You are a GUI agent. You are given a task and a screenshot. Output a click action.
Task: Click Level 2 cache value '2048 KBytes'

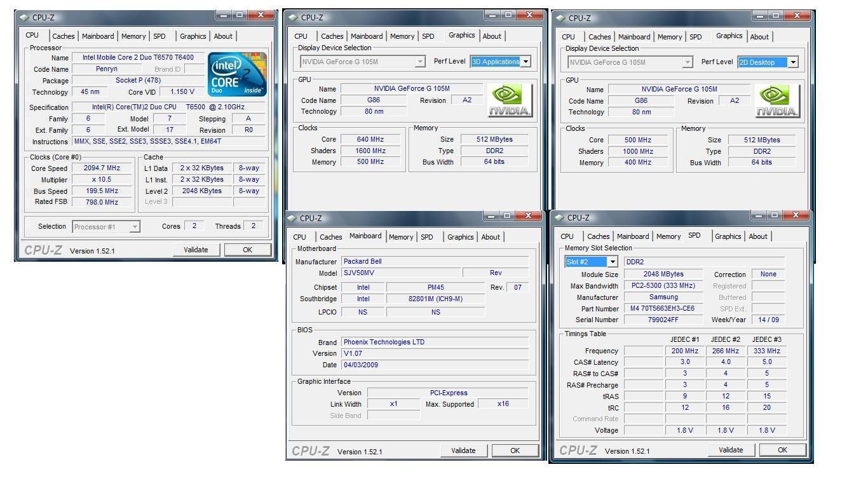click(201, 191)
